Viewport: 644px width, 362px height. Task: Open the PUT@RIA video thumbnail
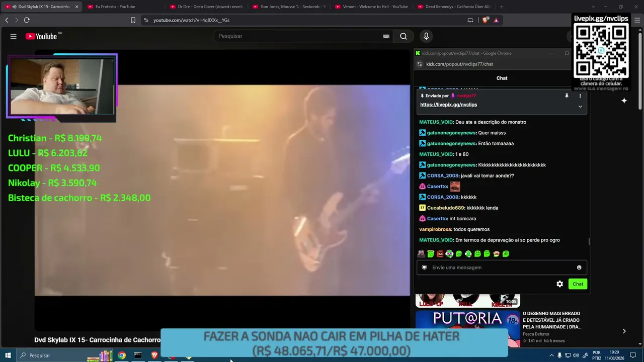click(x=468, y=329)
